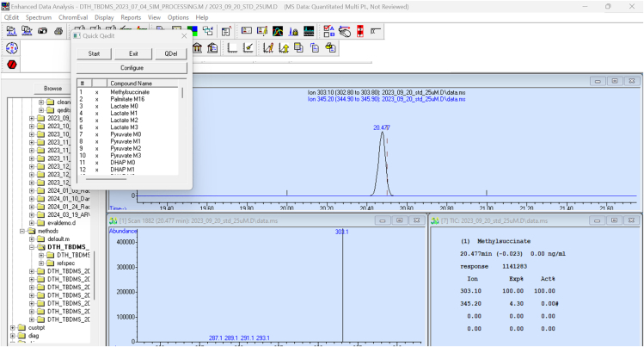Screen dimensions: 644x347
Task: Click the overlapping windows arrange icon
Action: click(208, 31)
